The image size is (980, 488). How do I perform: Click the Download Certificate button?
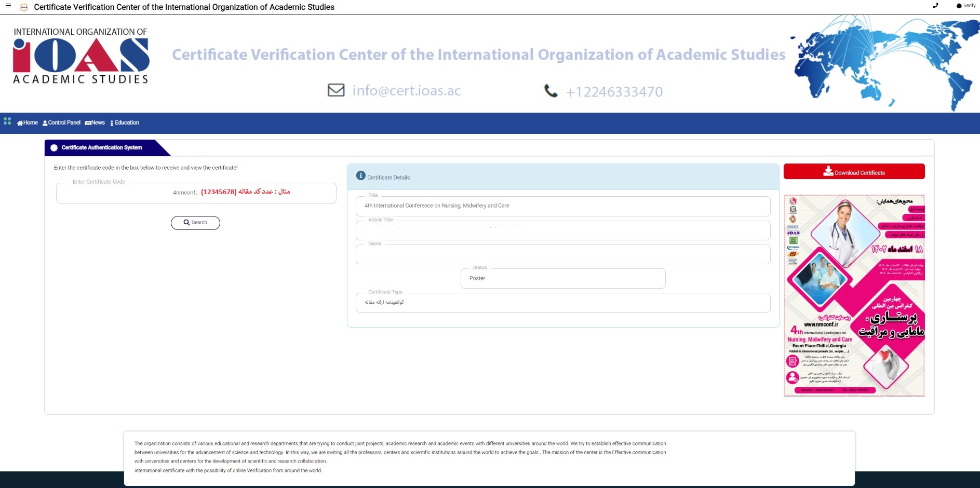click(854, 171)
